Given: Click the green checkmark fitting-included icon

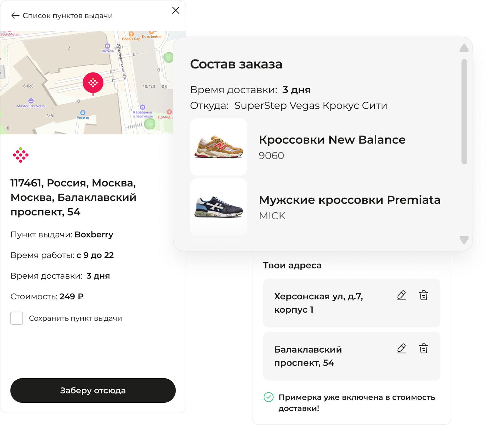Looking at the screenshot, I should click(x=268, y=397).
